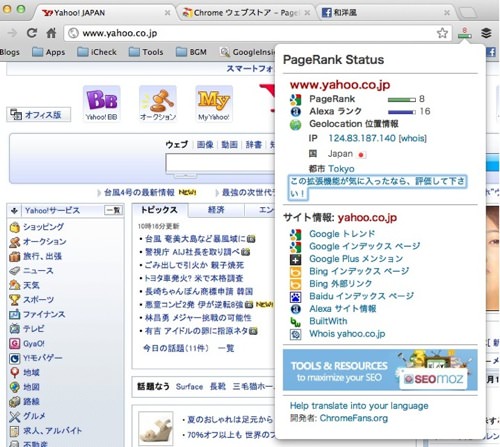The image size is (500, 447).
Task: Click the 一覧 button in Yahoo!サービス header
Action: 113,210
